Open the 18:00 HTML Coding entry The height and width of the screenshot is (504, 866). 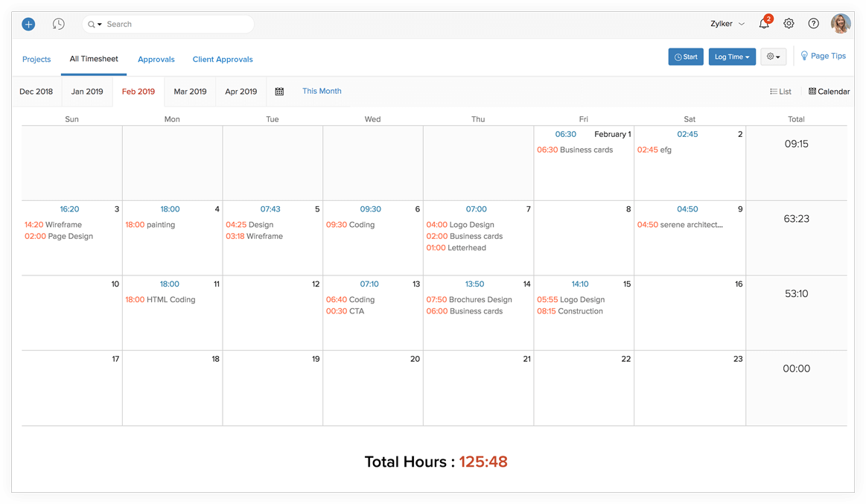[x=160, y=300]
